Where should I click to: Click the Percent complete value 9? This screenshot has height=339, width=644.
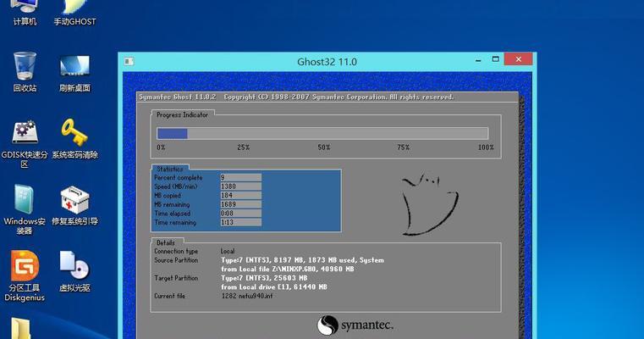[x=240, y=177]
